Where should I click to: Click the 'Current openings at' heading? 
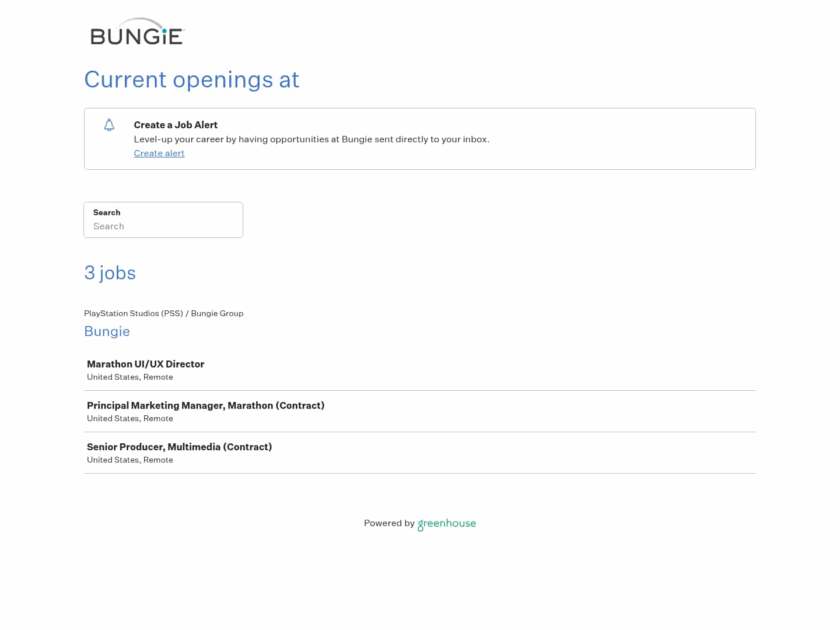tap(192, 79)
